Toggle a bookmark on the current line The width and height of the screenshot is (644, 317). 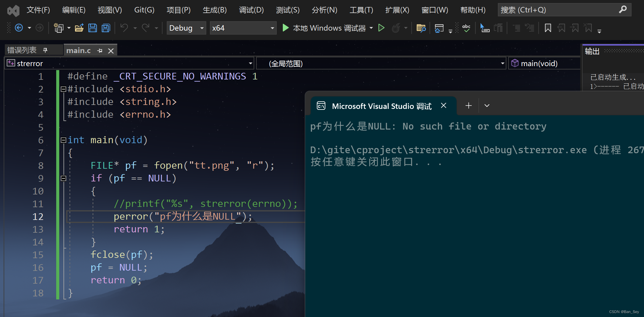coord(548,28)
